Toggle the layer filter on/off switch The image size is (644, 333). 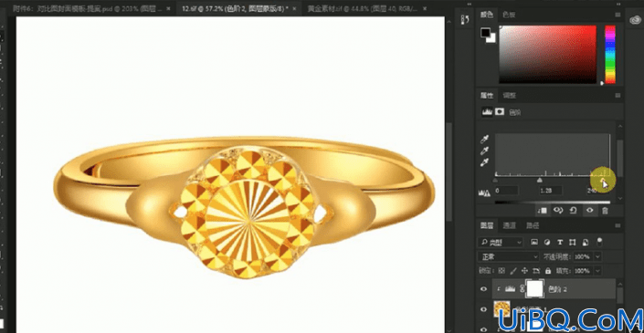click(599, 241)
